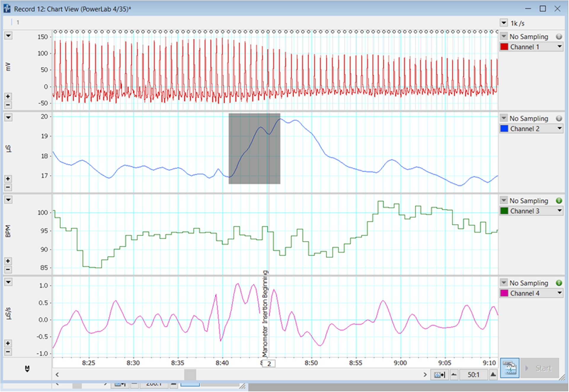
Task: Click the marker icon below Channel 4 axis
Action: point(27,368)
